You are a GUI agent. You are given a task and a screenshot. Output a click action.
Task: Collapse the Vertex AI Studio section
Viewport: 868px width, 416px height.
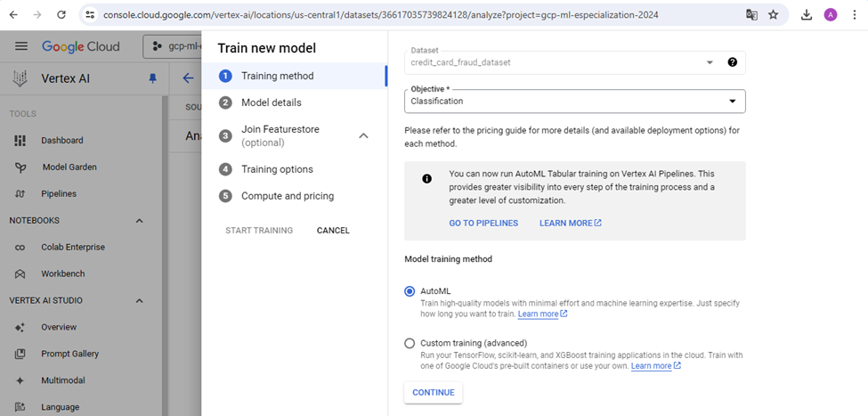click(x=140, y=301)
